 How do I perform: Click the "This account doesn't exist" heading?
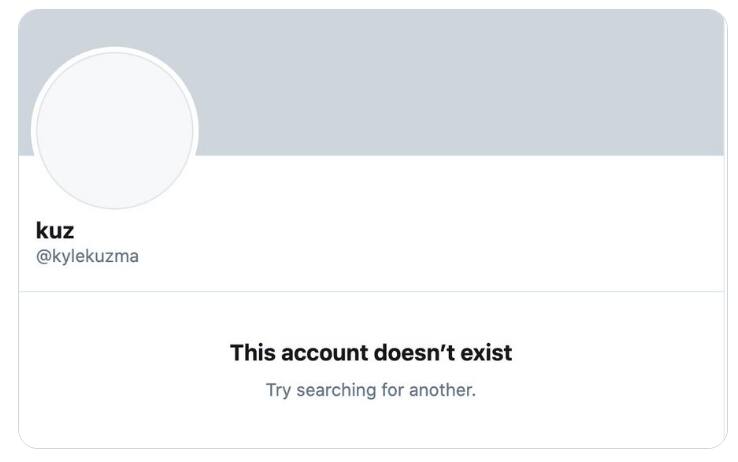(370, 353)
